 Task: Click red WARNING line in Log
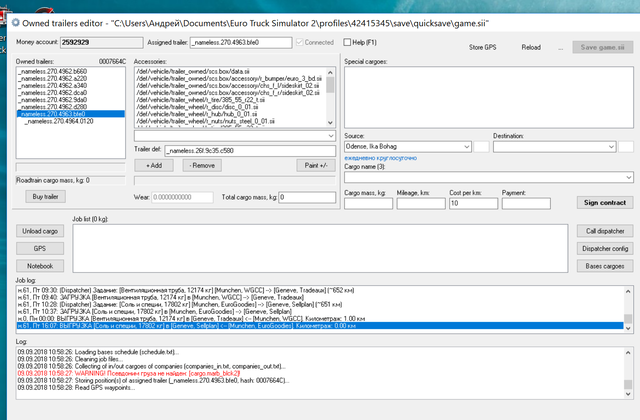(x=129, y=373)
